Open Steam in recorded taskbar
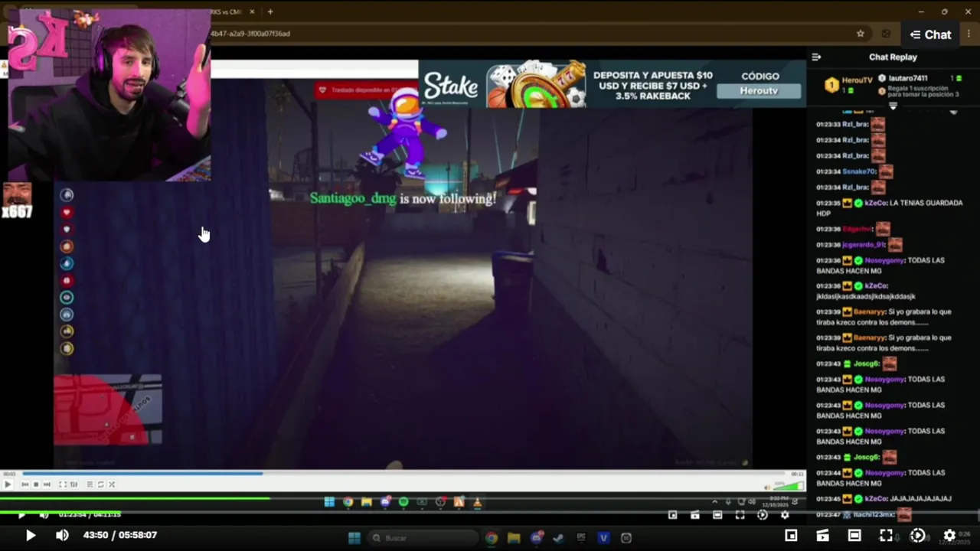The width and height of the screenshot is (980, 551). [558, 538]
